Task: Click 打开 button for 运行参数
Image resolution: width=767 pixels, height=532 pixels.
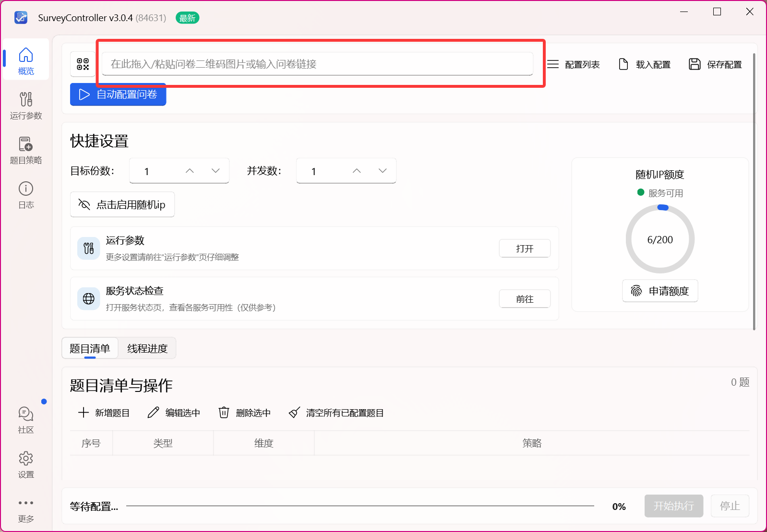Action: (525, 248)
